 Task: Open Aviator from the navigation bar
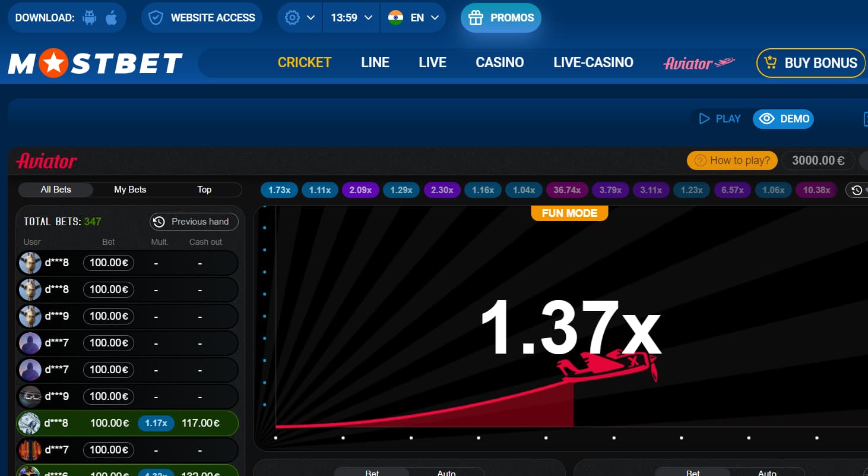point(699,63)
